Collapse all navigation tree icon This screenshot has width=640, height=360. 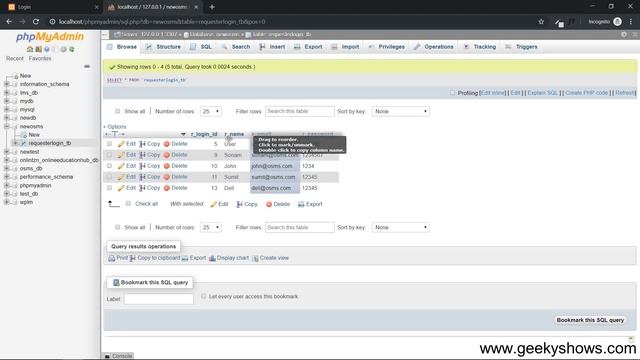click(x=87, y=66)
